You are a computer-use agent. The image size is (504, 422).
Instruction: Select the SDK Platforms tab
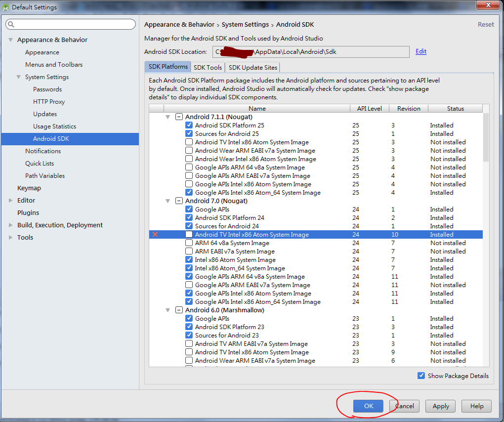[x=168, y=67]
